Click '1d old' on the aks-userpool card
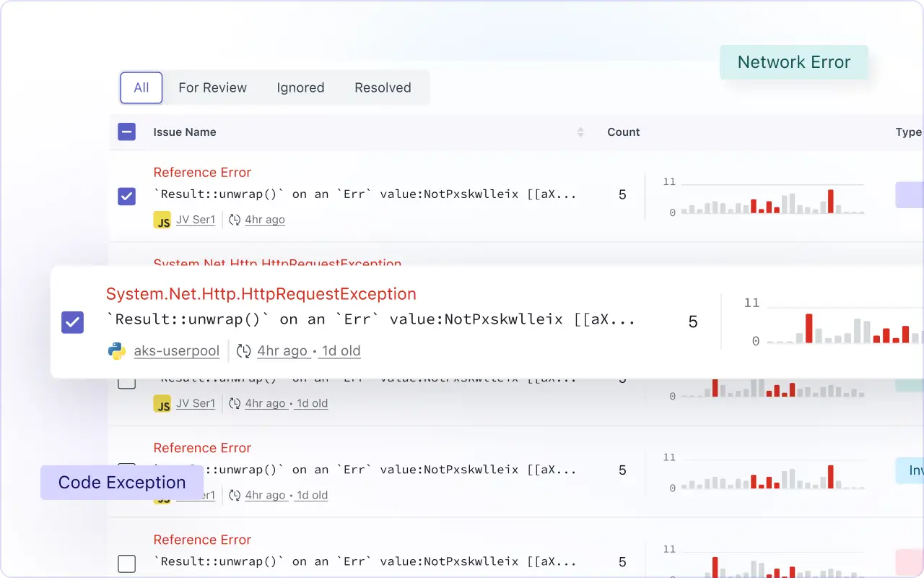 pyautogui.click(x=341, y=351)
